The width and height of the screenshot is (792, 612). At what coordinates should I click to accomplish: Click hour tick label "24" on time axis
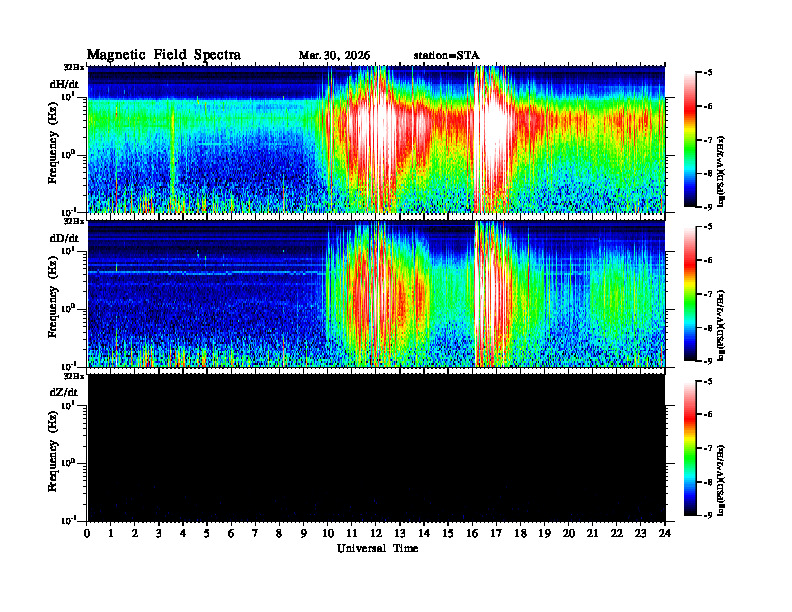click(x=665, y=534)
